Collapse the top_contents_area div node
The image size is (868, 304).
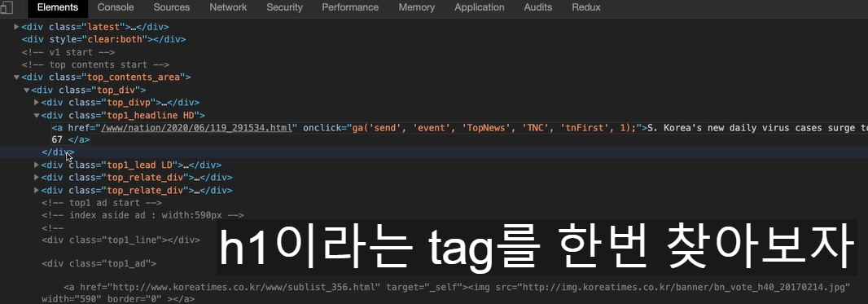pyautogui.click(x=16, y=77)
